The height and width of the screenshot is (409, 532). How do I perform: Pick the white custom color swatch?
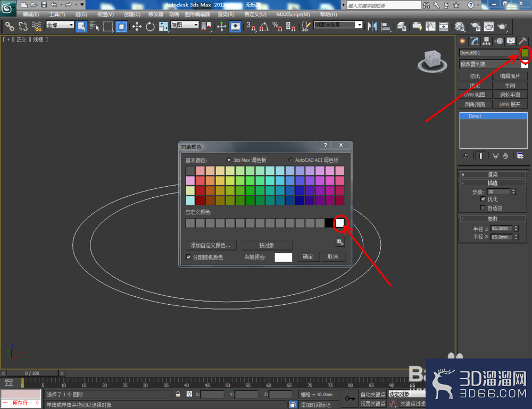click(339, 223)
